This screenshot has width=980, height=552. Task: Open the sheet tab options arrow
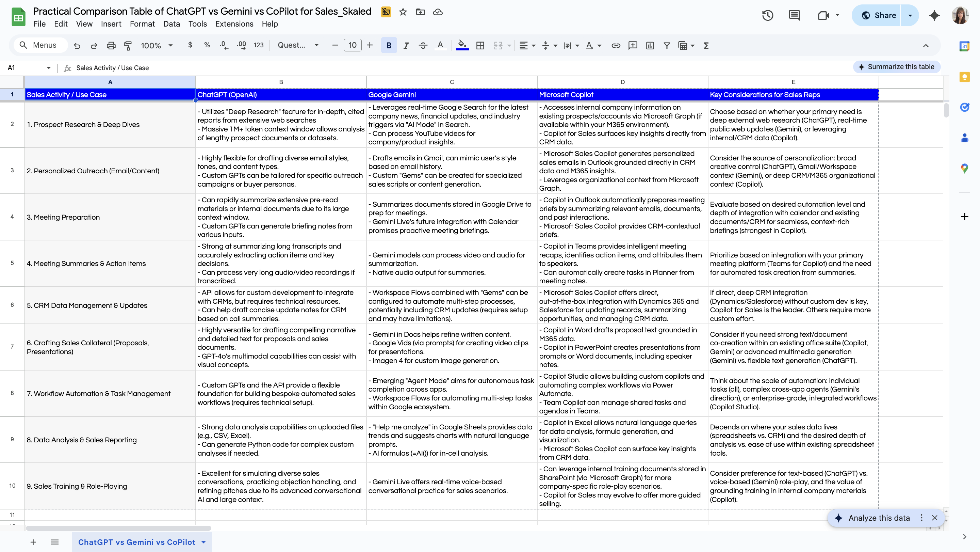click(x=203, y=542)
